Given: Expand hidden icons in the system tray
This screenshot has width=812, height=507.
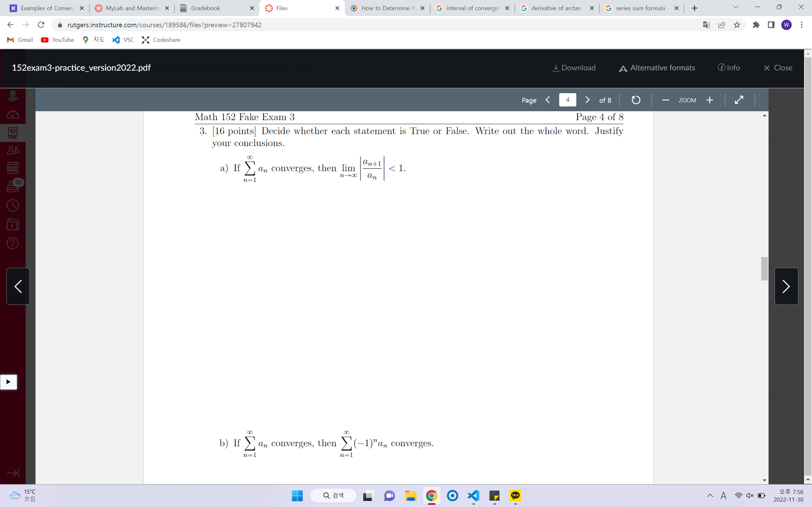Looking at the screenshot, I should point(710,496).
